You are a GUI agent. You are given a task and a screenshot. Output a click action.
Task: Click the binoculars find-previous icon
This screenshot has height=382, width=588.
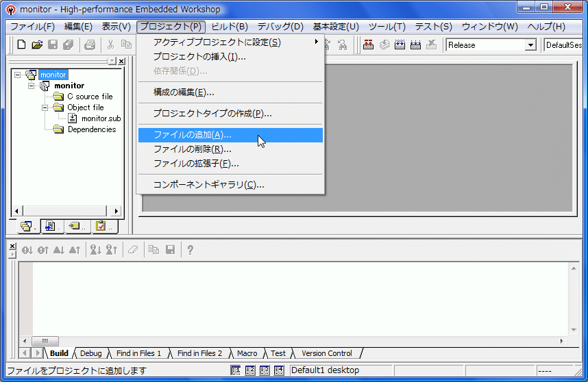(x=343, y=45)
